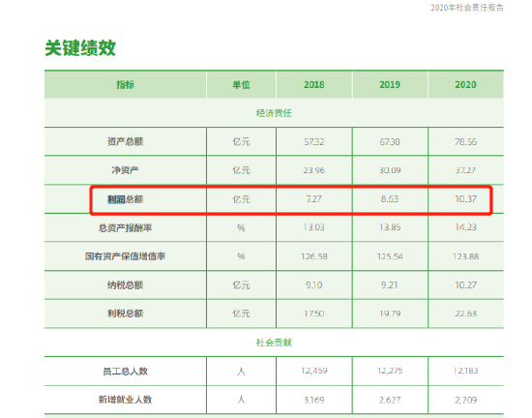
Task: Select the 员工总人数 row label
Action: click(x=125, y=372)
